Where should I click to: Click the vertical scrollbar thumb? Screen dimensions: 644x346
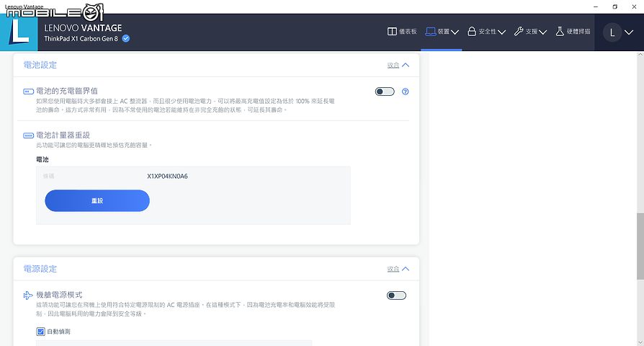640,246
